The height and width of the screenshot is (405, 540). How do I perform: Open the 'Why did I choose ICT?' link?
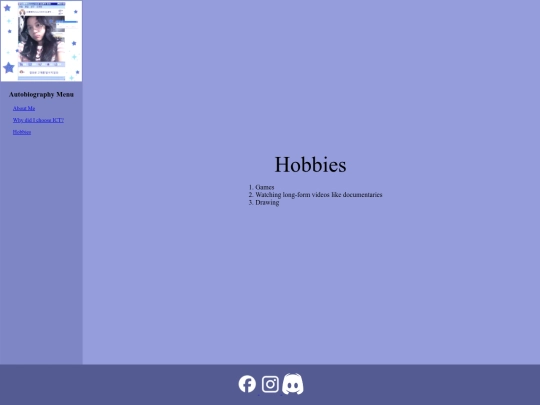pos(38,120)
